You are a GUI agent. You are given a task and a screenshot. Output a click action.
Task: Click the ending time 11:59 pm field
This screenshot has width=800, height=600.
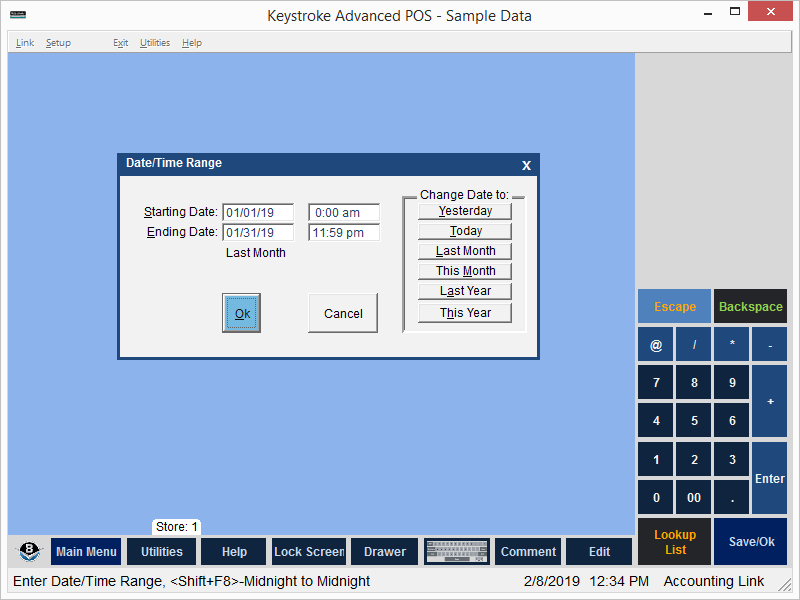[x=344, y=232]
